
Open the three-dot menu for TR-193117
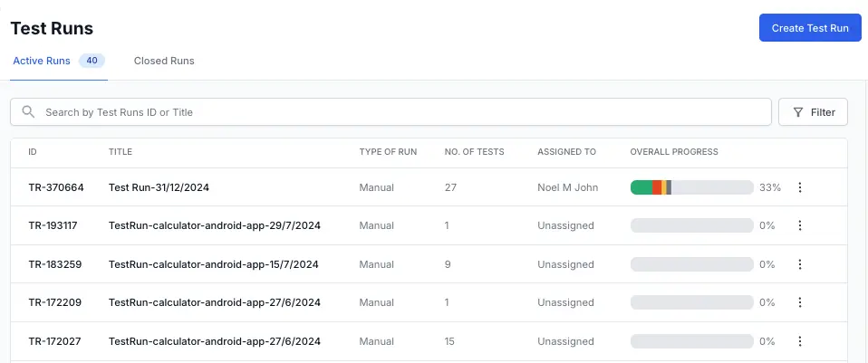tap(799, 225)
